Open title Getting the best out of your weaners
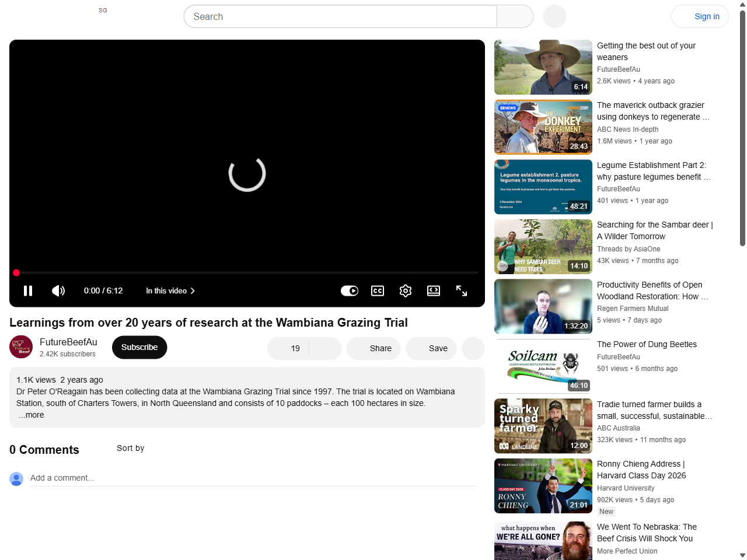 click(x=646, y=51)
